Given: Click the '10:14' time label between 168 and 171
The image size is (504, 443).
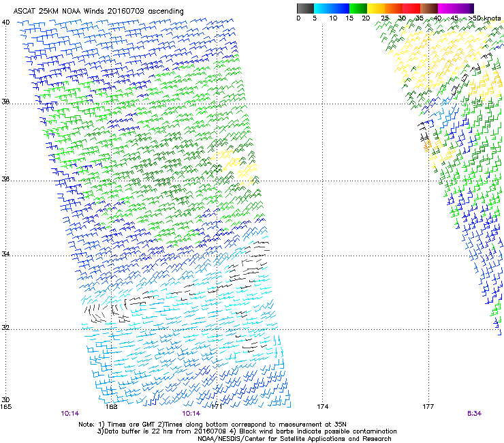Looking at the screenshot, I should (x=191, y=414).
